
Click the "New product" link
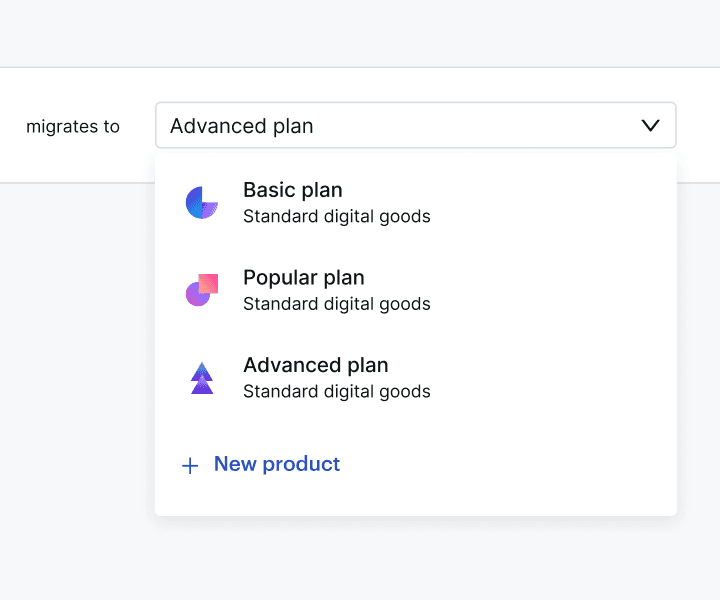(277, 464)
